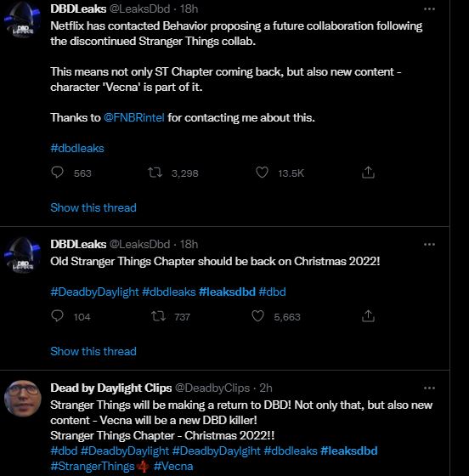Share the Netflix collaboration tweet

coord(368,172)
